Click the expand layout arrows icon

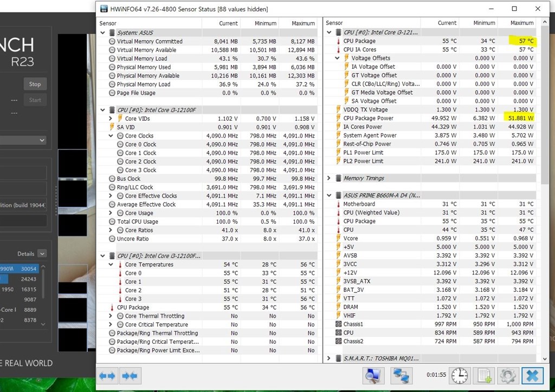[x=107, y=376]
